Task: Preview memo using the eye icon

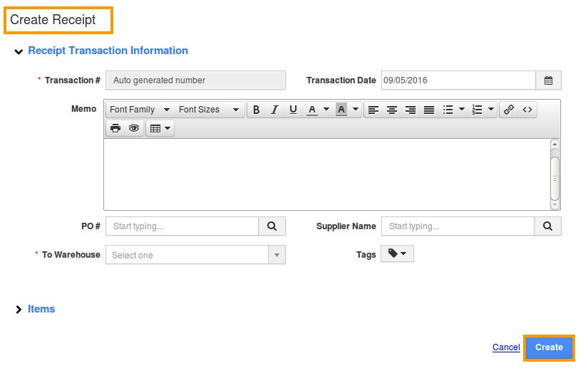Action: 134,129
